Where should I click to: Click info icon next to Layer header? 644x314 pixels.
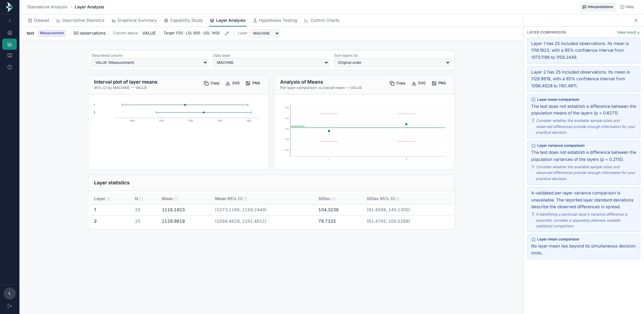point(108,199)
